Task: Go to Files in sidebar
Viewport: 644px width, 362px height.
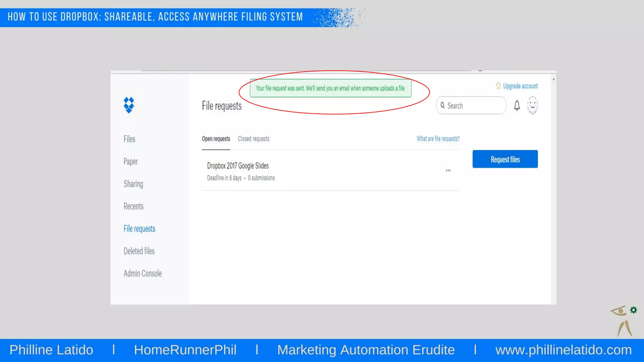Action: (x=129, y=139)
